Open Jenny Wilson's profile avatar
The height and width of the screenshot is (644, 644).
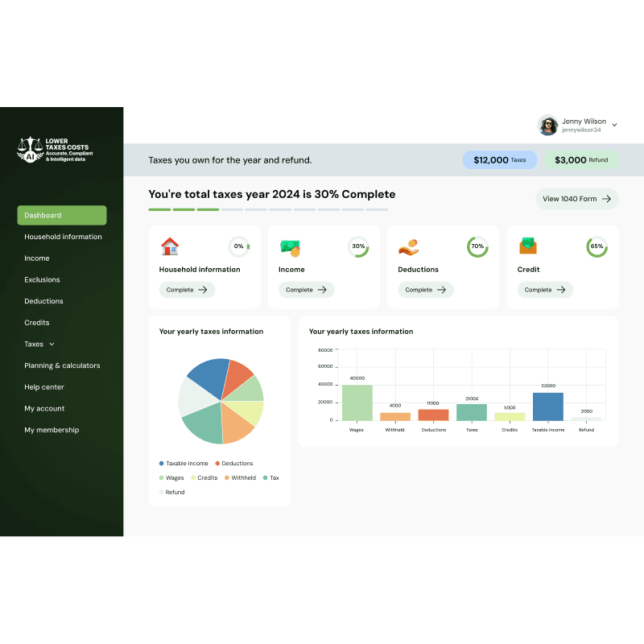point(548,125)
